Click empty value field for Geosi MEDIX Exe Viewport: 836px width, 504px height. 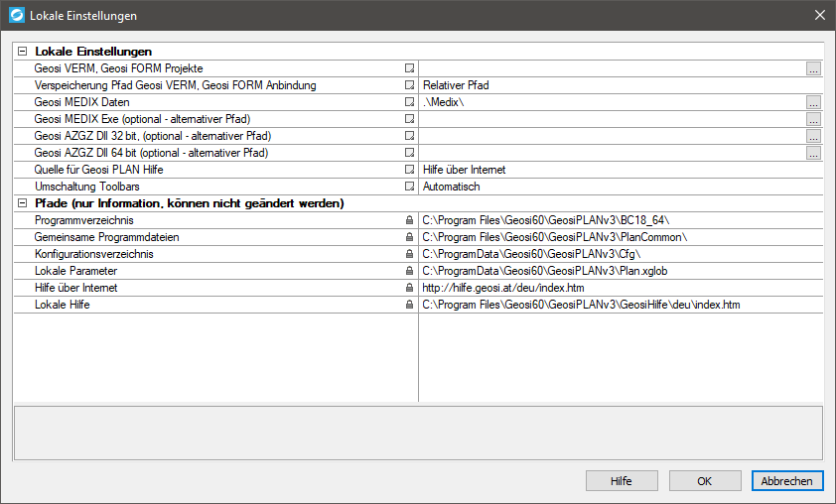click(612, 119)
